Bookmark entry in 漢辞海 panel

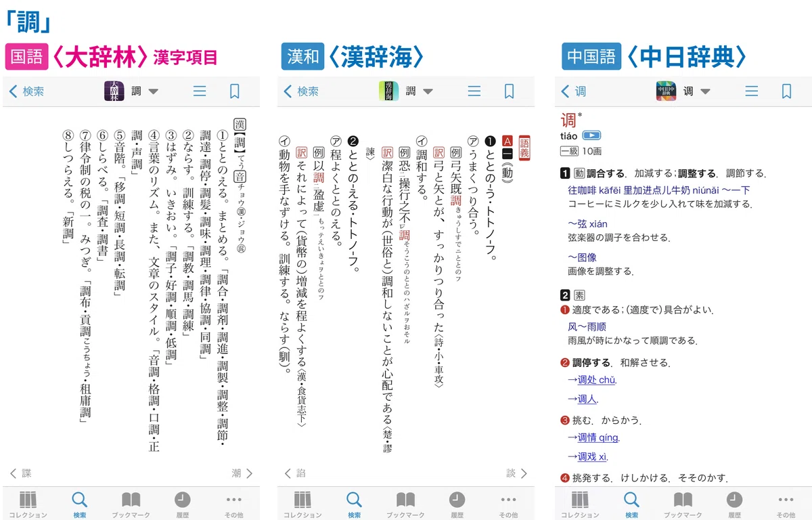point(510,91)
